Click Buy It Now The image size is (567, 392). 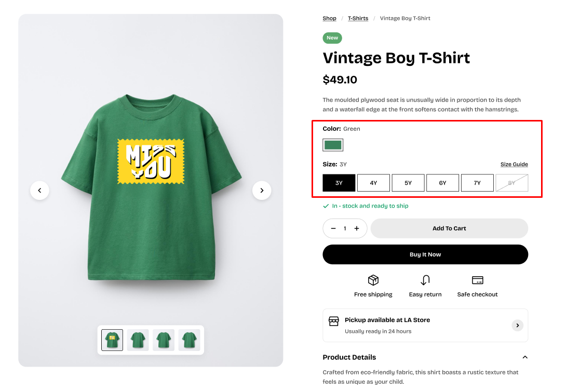coord(425,254)
